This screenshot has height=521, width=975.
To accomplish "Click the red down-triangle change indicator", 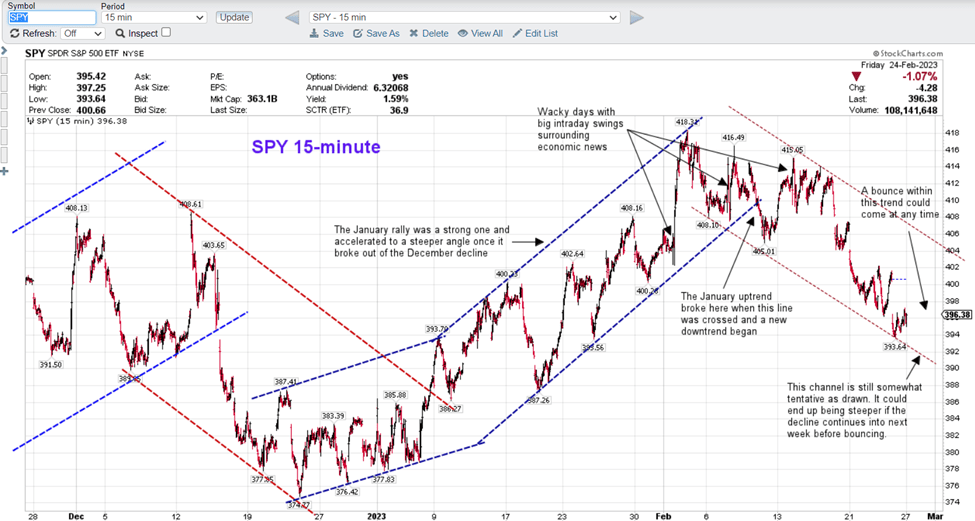I will [x=857, y=76].
